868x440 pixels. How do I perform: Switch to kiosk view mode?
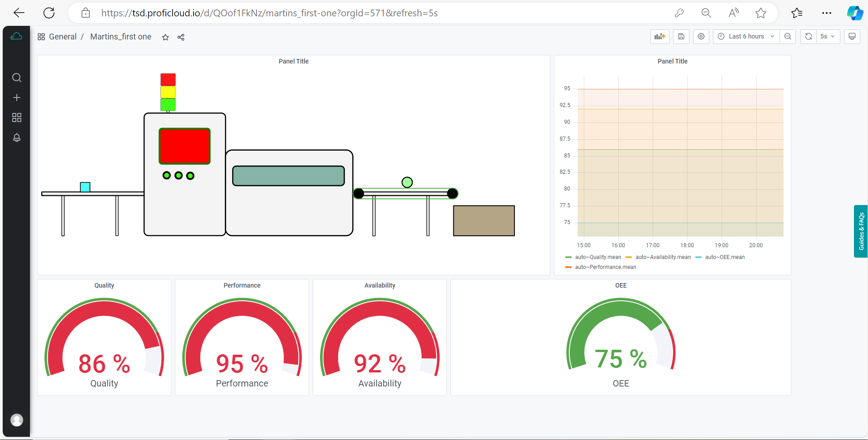pos(852,37)
